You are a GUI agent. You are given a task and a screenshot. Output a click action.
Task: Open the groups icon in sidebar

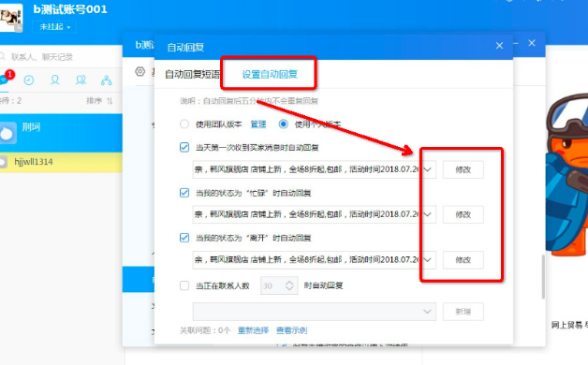pos(81,80)
